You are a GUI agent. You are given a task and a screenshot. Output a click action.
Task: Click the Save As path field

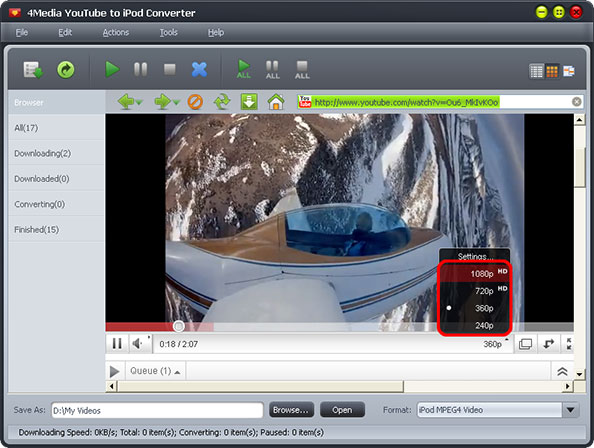coord(157,410)
